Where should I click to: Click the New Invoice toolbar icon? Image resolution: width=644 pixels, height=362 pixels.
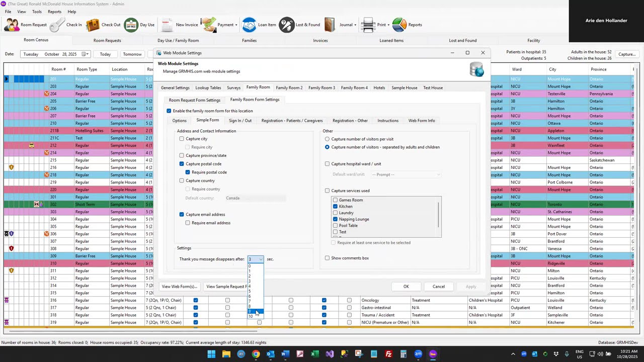coord(167,25)
